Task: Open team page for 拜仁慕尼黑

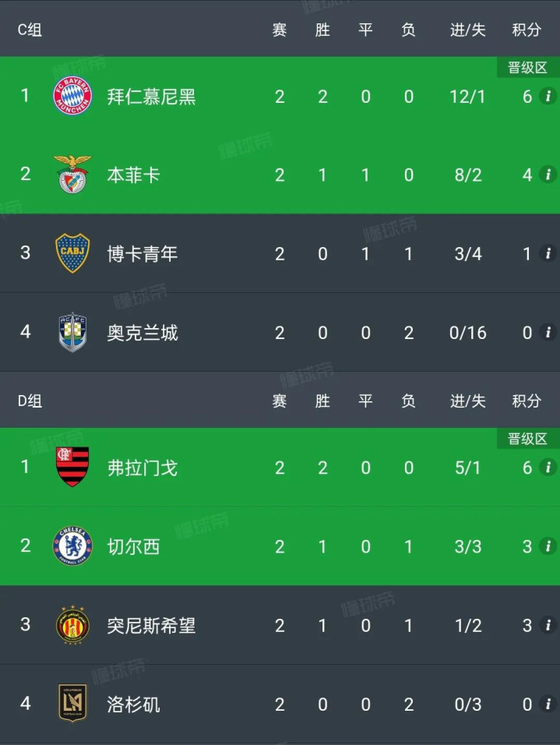Action: [x=151, y=97]
